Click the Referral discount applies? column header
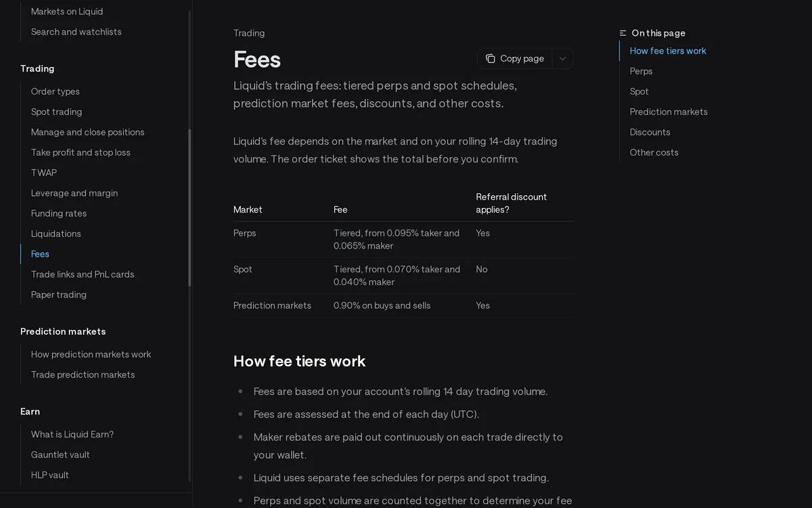This screenshot has height=508, width=812. tap(512, 203)
